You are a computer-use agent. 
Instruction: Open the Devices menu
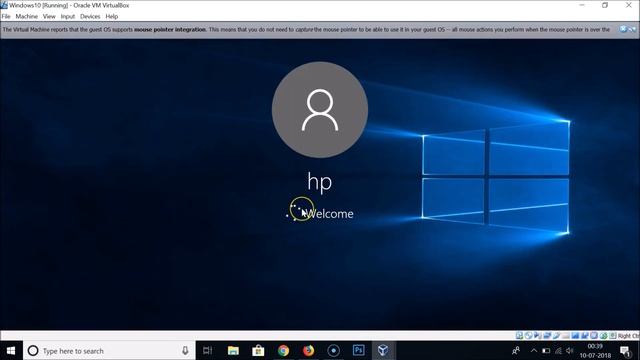click(90, 16)
